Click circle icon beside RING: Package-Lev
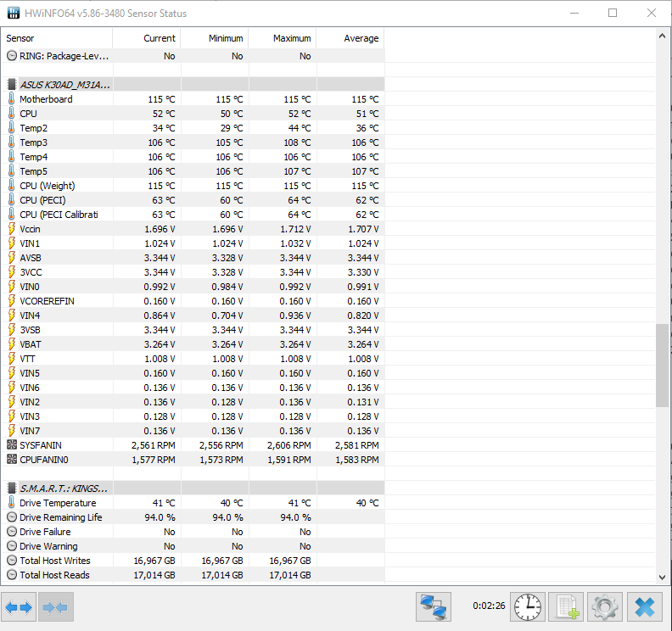Image resolution: width=672 pixels, height=631 pixels. pyautogui.click(x=12, y=56)
